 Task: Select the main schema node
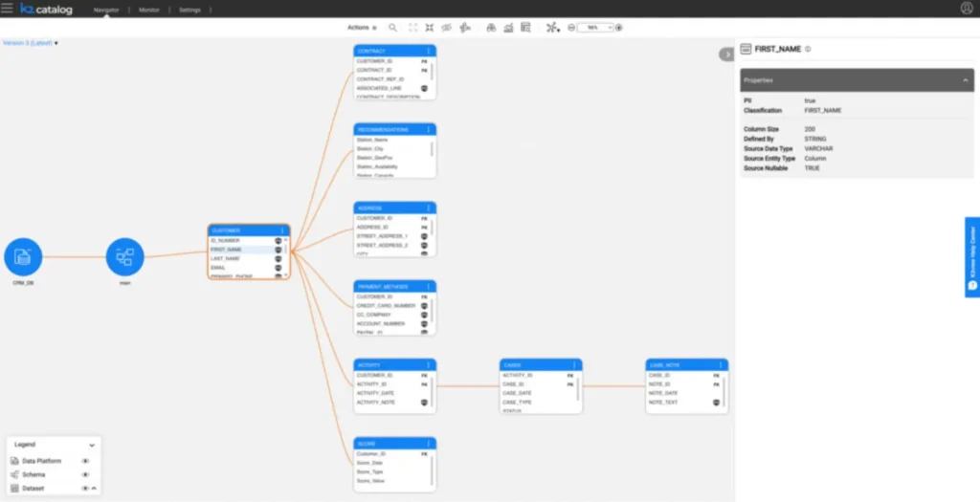[124, 257]
